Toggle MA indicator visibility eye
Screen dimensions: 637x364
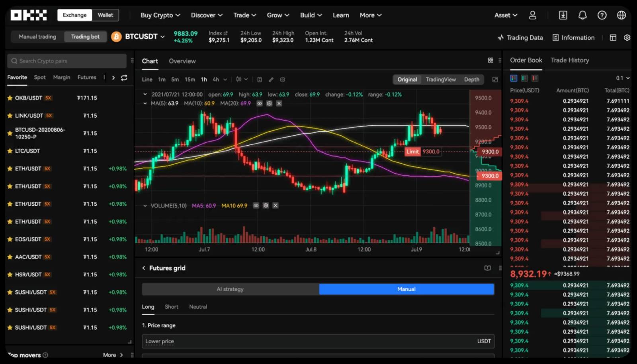(x=259, y=103)
